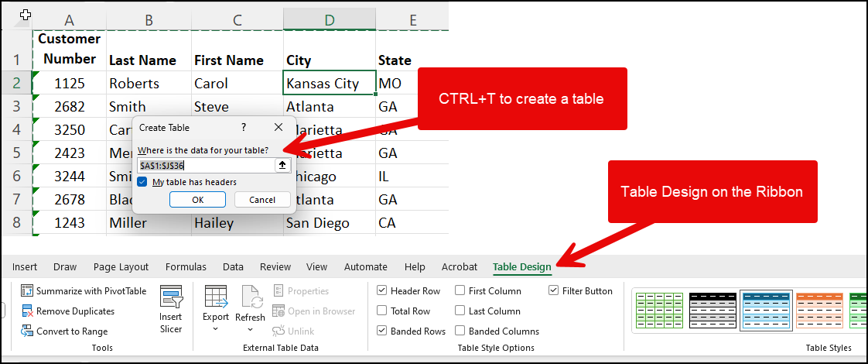Screen dimensions: 868x364
Task: Click the cell containing Carol
Action: pos(238,83)
